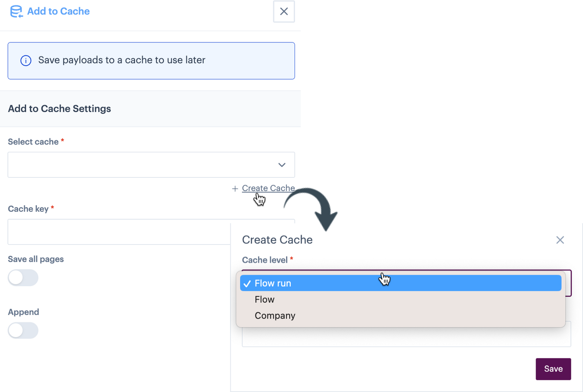The image size is (583, 392).
Task: Click the Add to Cache title text
Action: pyautogui.click(x=58, y=11)
